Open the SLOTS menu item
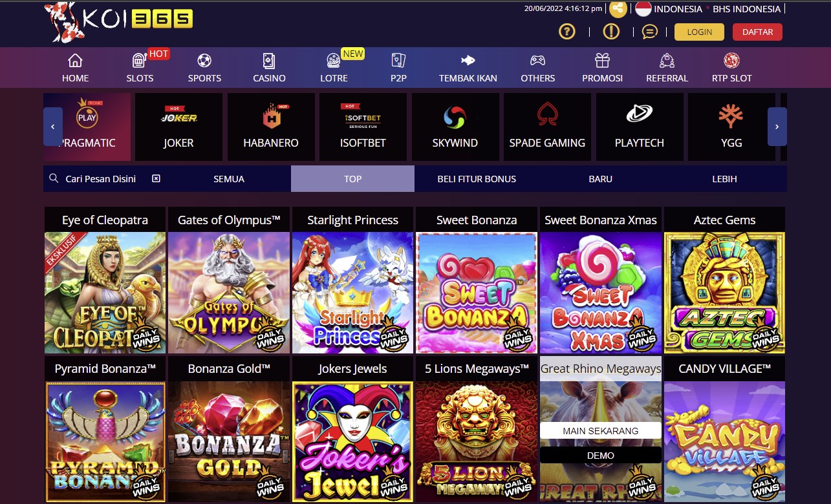831x504 pixels. click(140, 68)
